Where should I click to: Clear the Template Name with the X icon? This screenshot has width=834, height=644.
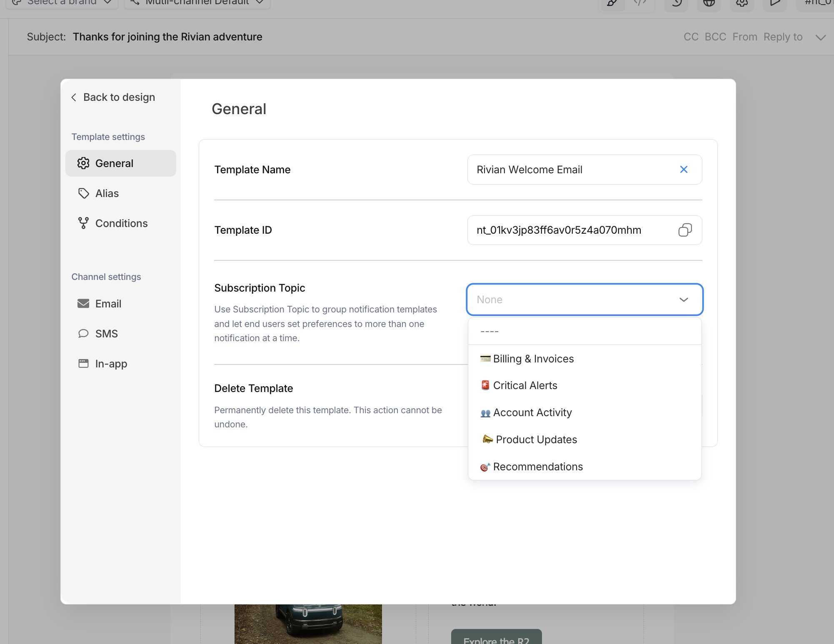684,170
